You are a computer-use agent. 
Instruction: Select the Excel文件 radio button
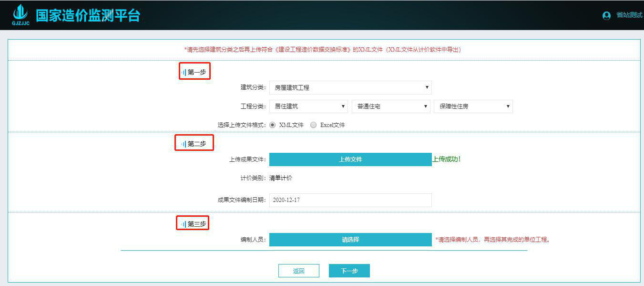(x=313, y=125)
